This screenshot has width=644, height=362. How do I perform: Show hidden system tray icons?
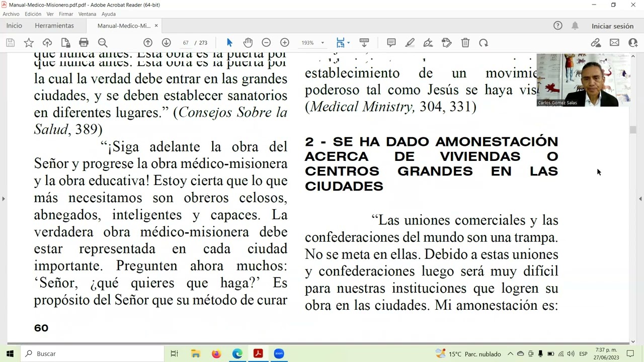(510, 354)
